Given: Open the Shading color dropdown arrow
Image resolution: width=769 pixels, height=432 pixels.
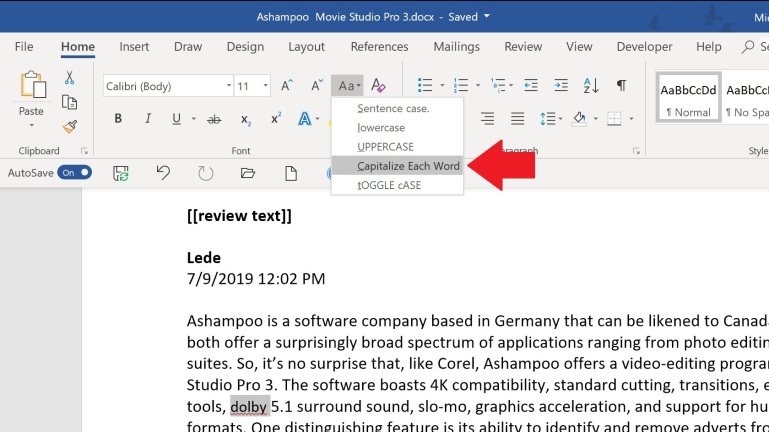Looking at the screenshot, I should point(595,119).
